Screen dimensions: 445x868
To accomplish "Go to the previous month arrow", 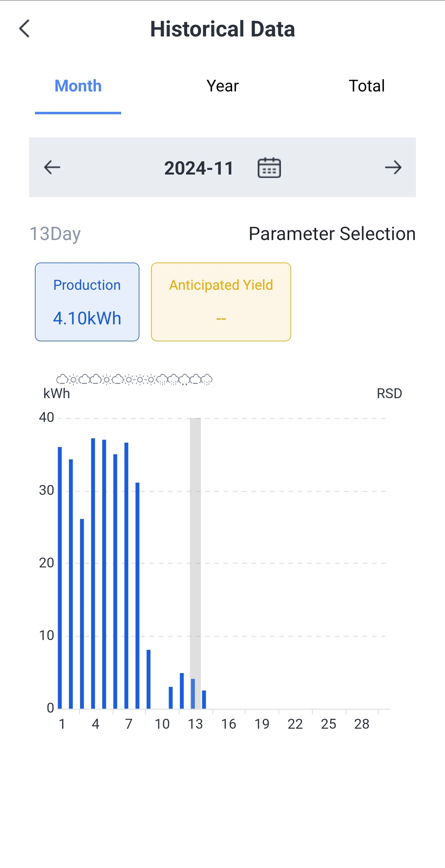I will click(x=52, y=167).
